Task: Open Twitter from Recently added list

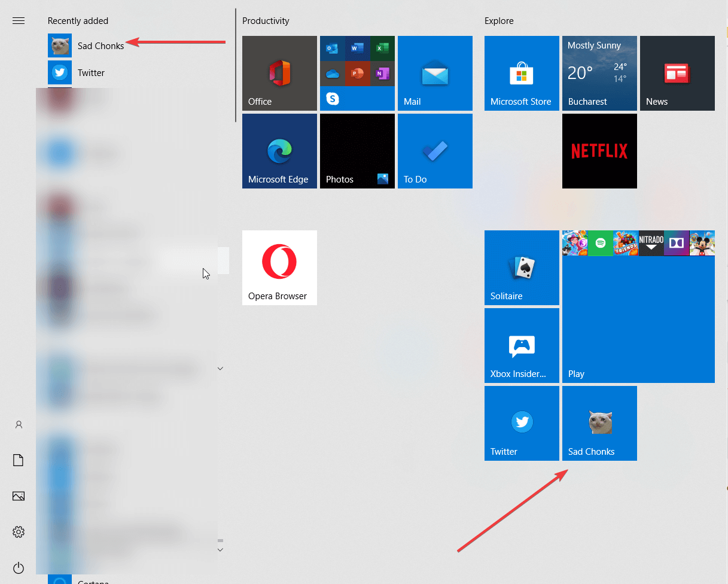Action: click(77, 72)
